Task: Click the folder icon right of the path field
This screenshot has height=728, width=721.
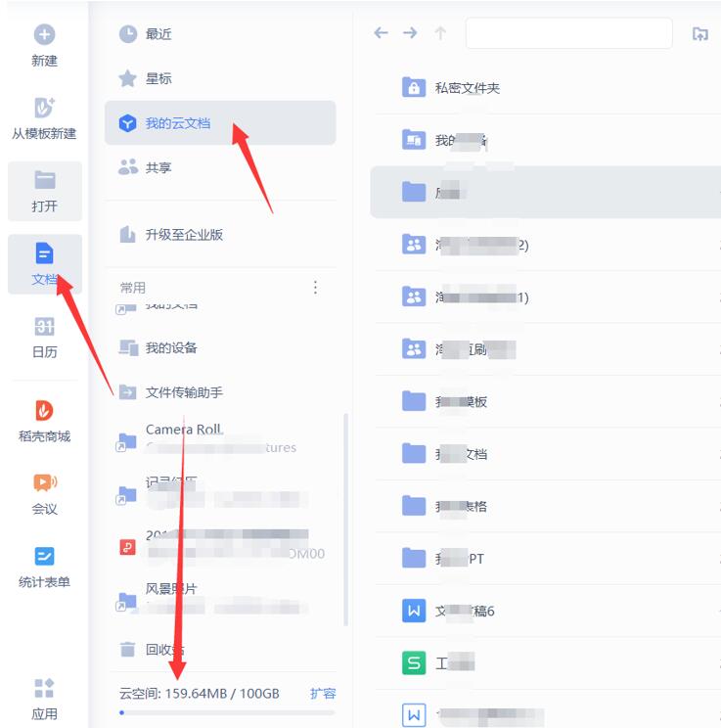Action: (x=700, y=33)
